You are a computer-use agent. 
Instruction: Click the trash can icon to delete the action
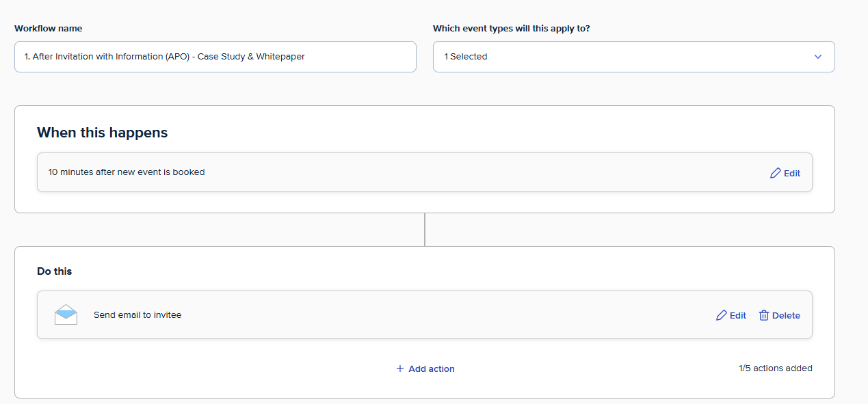coord(763,315)
